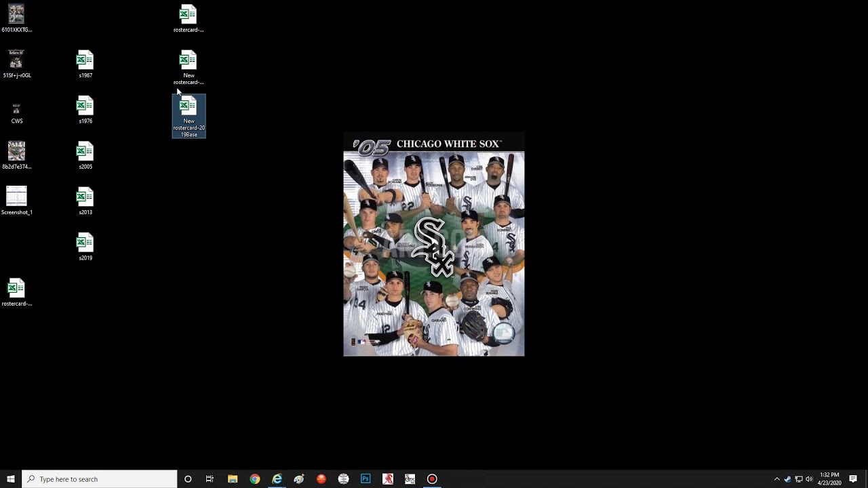Open the red record button app
868x488 pixels.
[432, 479]
